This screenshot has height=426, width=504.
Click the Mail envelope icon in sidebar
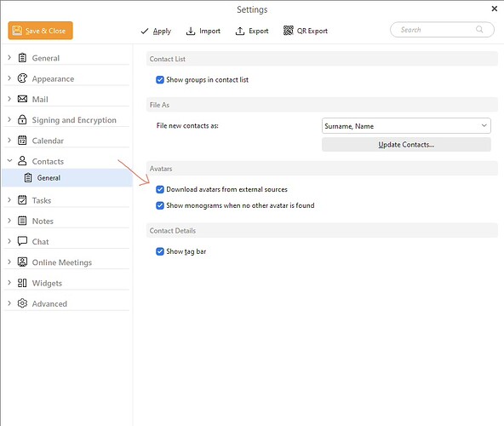point(22,99)
